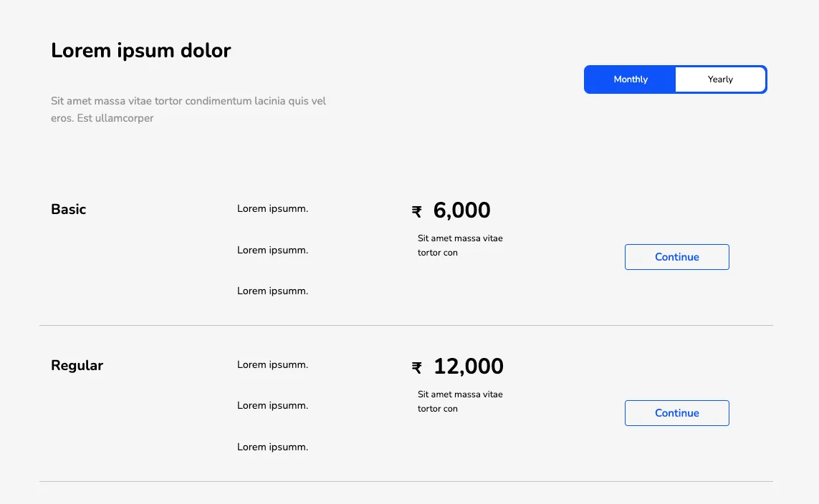Image resolution: width=819 pixels, height=504 pixels.
Task: Click the 6,000 price text
Action: [x=461, y=210]
